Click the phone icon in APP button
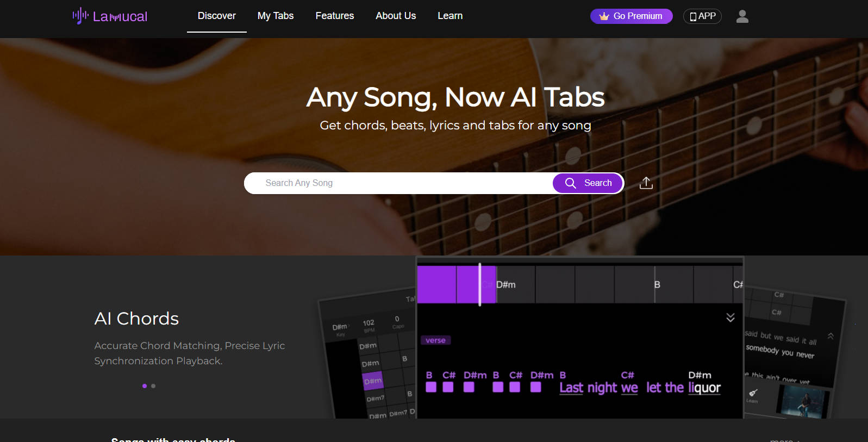The width and height of the screenshot is (868, 442). [x=693, y=17]
